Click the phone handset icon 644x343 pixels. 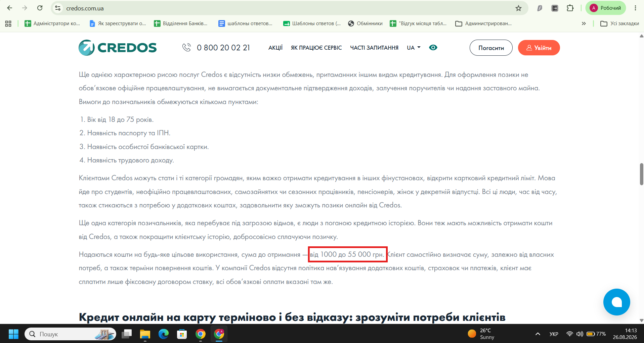pos(186,48)
